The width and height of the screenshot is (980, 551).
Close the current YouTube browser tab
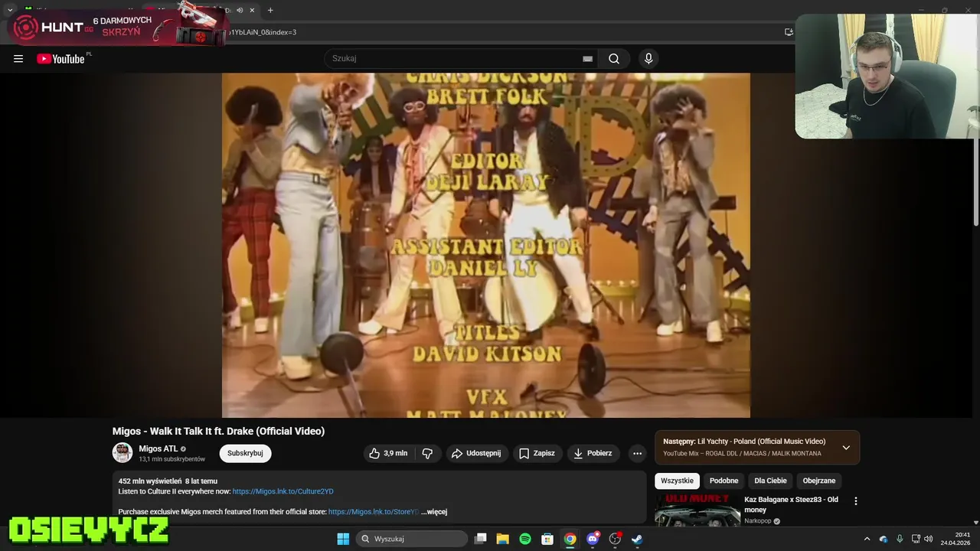tap(252, 10)
